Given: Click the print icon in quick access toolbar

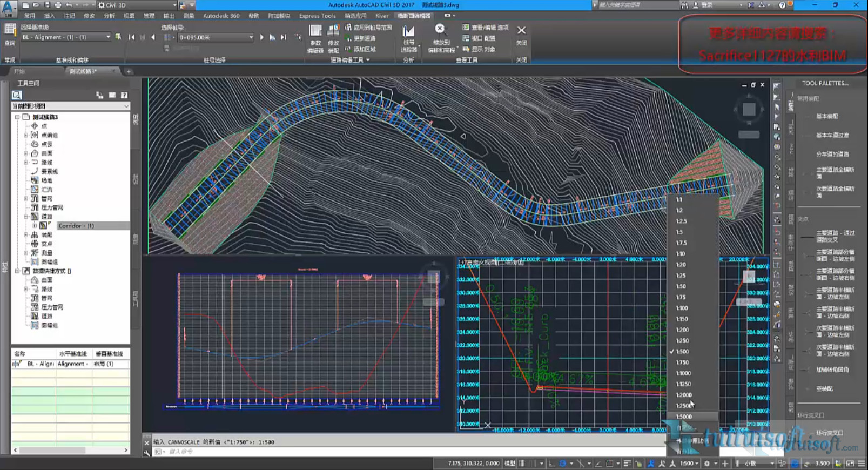Looking at the screenshot, I should coord(58,5).
